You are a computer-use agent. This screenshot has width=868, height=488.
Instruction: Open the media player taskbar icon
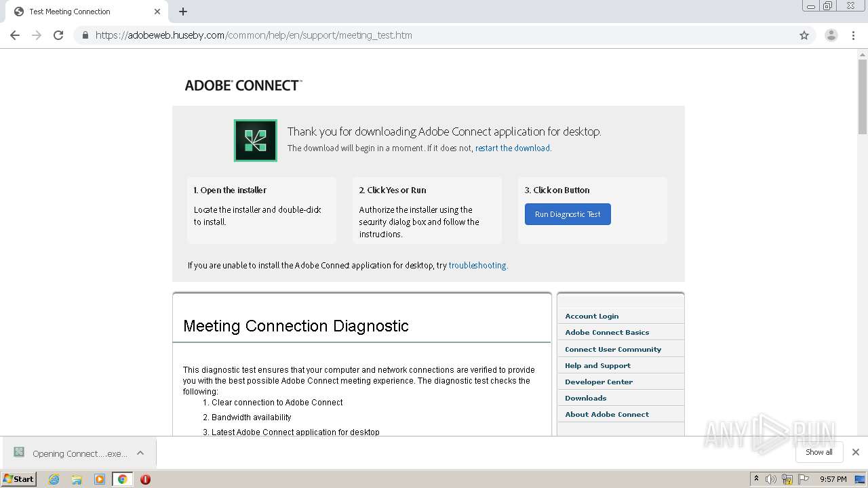(x=100, y=479)
